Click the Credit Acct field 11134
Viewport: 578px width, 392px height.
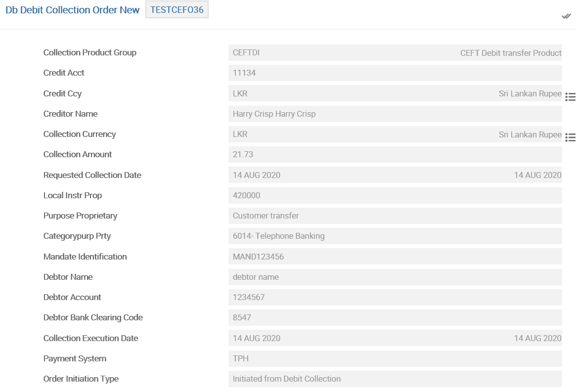coord(395,73)
